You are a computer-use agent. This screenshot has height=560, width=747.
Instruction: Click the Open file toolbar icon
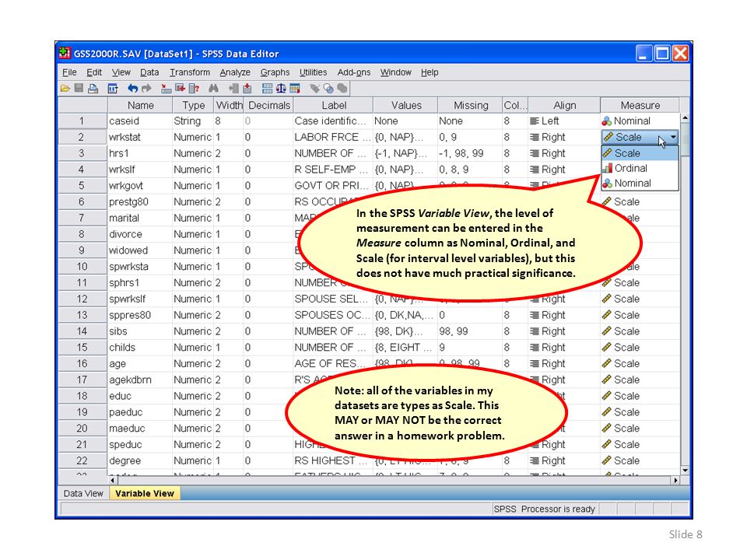(65, 88)
